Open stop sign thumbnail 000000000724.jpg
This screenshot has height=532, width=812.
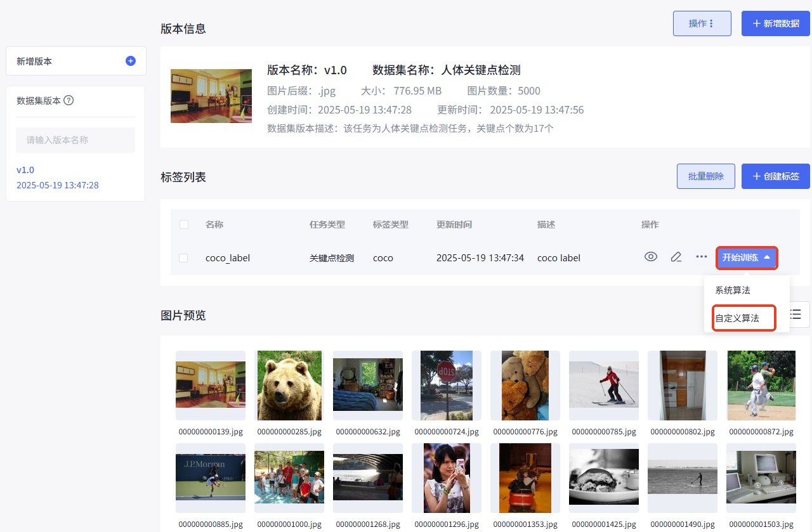pos(447,385)
